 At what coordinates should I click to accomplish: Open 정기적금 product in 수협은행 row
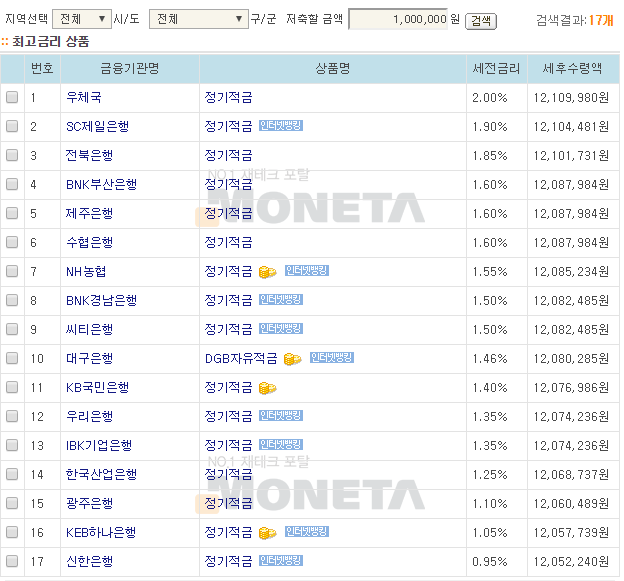(228, 242)
